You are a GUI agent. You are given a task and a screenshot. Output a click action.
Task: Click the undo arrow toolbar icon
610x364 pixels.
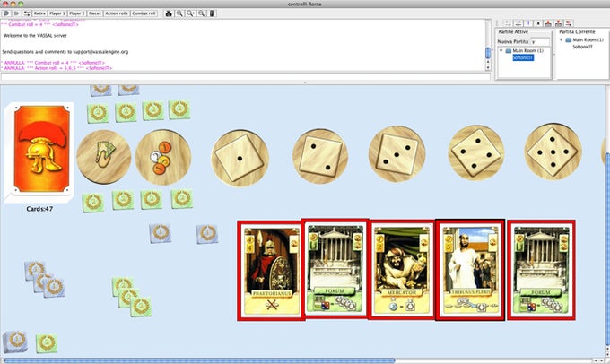pos(6,13)
